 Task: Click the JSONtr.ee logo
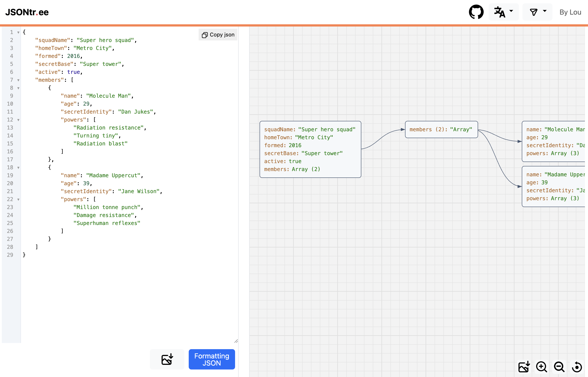point(27,12)
